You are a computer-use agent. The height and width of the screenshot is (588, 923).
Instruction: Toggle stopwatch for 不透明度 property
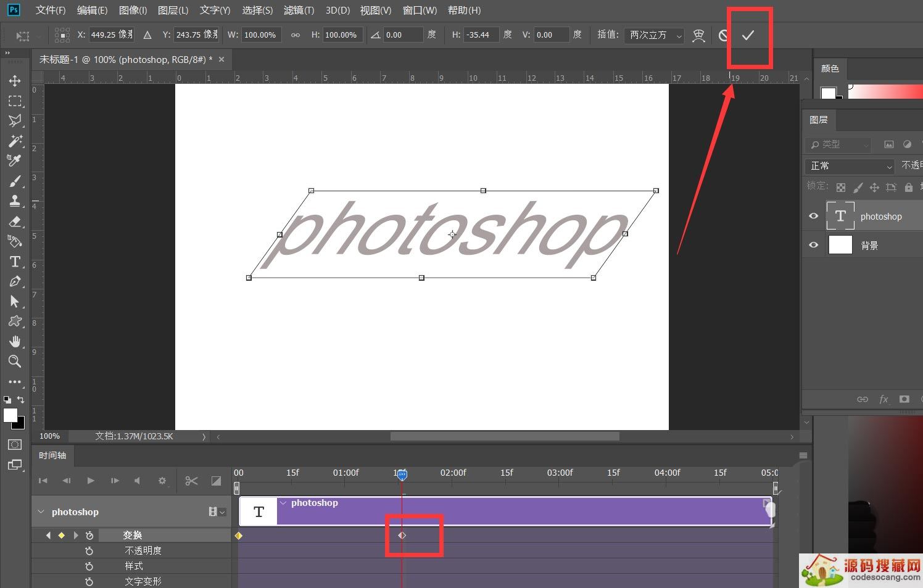point(89,551)
